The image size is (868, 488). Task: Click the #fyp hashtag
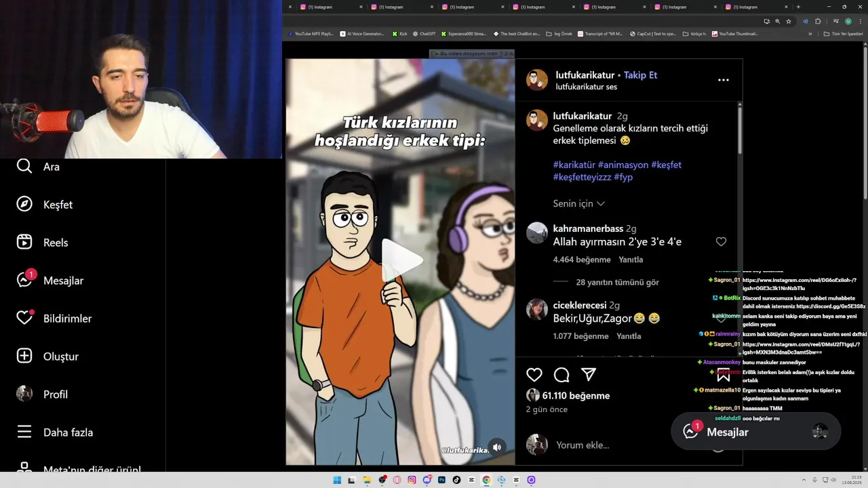click(623, 177)
